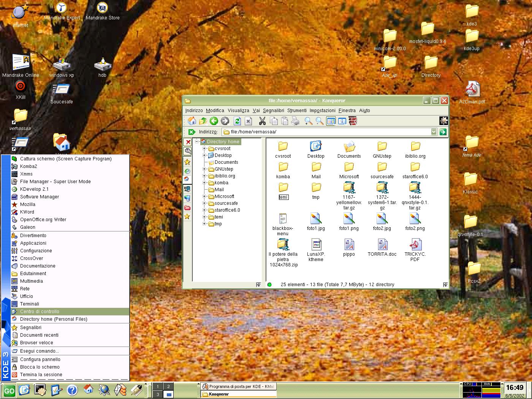Expand the staroffice6.0 tree folder
Image resolution: width=532 pixels, height=399 pixels.
point(204,210)
